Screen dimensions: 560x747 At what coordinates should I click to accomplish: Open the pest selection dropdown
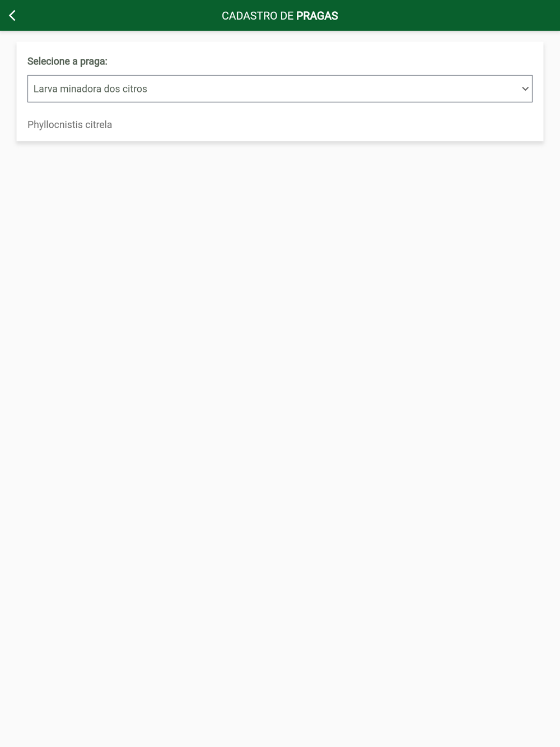(280, 88)
